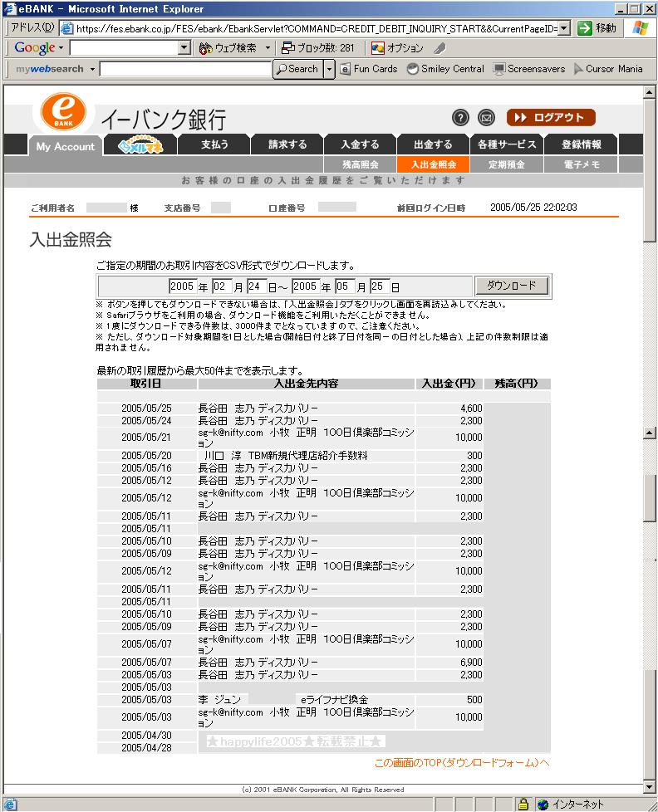Open the 残高照会 sub-tab
Viewport: 658px width, 812px height.
[361, 164]
